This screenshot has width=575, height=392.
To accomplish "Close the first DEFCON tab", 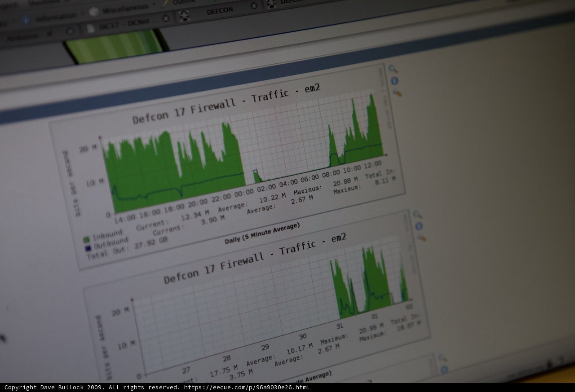I will coord(254,6).
